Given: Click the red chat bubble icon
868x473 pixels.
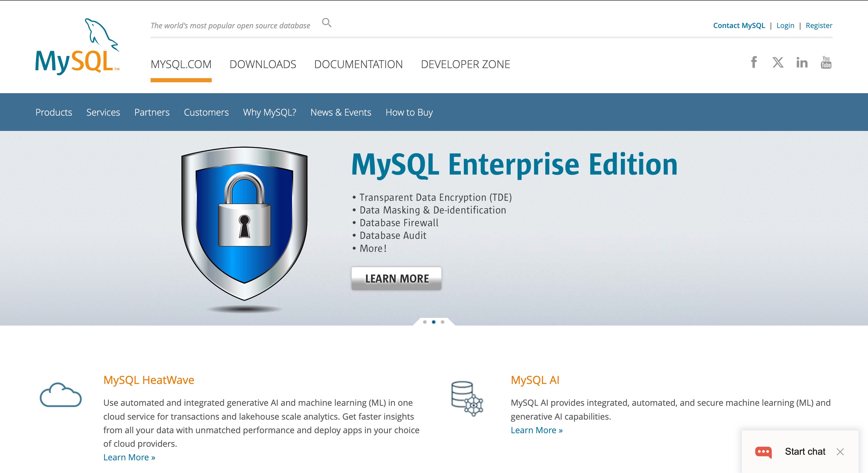Looking at the screenshot, I should click(x=763, y=452).
